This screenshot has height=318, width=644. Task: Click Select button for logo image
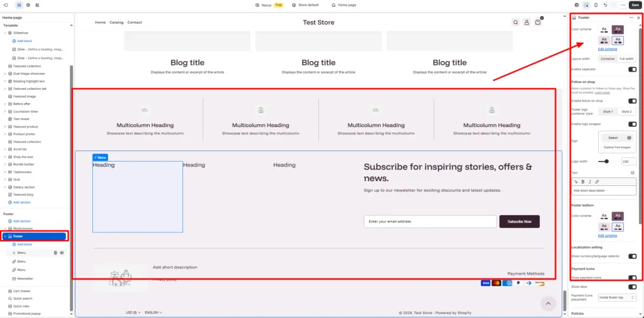pos(613,138)
